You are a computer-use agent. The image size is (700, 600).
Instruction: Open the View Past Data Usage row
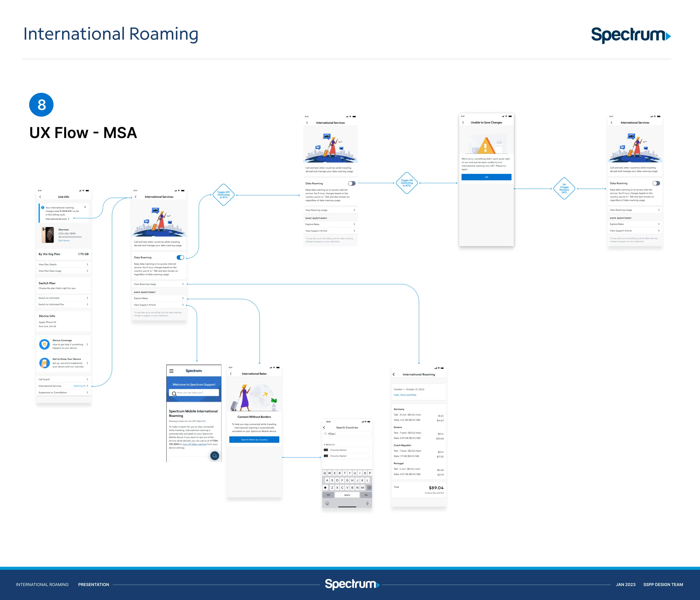tap(63, 271)
